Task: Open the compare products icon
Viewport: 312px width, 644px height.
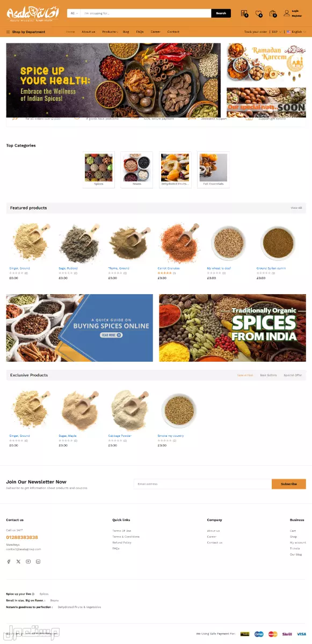Action: 244,13
